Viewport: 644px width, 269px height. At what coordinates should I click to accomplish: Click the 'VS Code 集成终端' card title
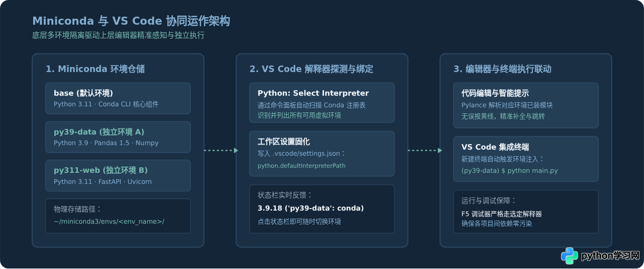495,147
